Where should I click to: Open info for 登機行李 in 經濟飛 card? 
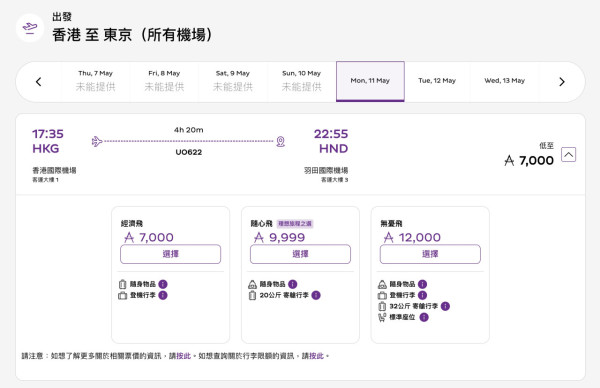pyautogui.click(x=163, y=295)
